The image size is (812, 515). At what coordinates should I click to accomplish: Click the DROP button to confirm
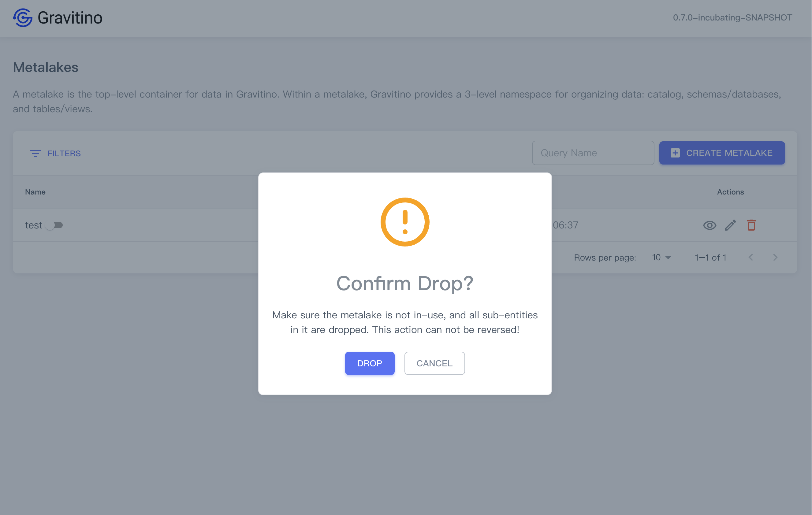[x=370, y=363]
